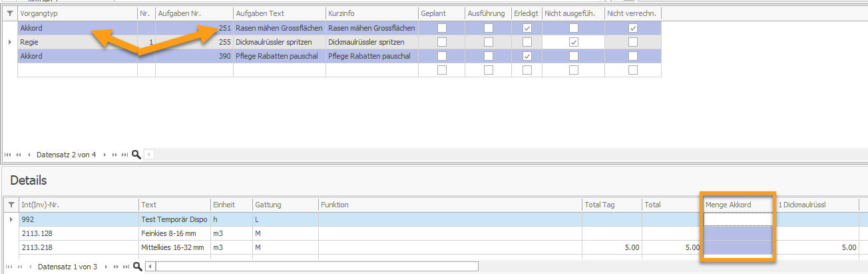Sort Details grid by Gattung header
This screenshot has height=274, width=868.
click(x=285, y=205)
